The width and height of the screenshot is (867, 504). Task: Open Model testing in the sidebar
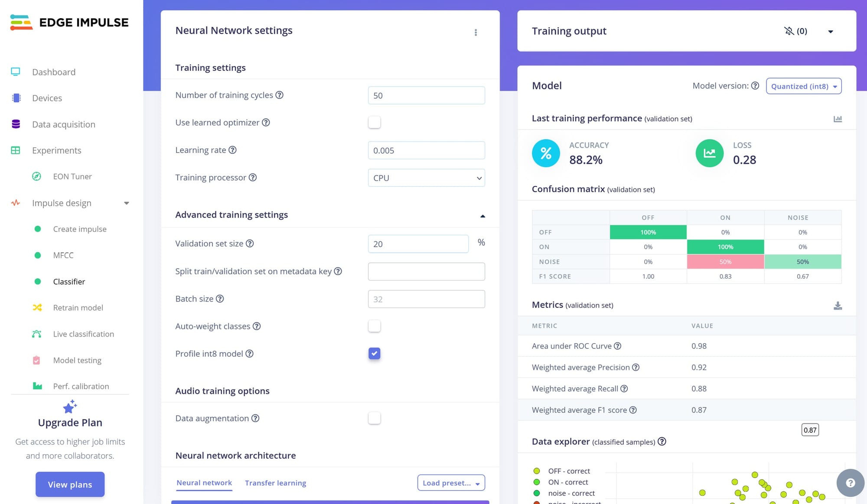pos(77,360)
